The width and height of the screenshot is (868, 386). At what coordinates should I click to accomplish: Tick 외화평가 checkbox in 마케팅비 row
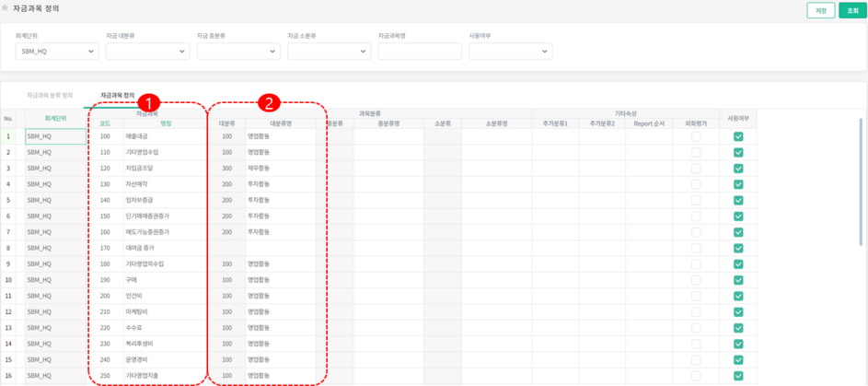[696, 311]
